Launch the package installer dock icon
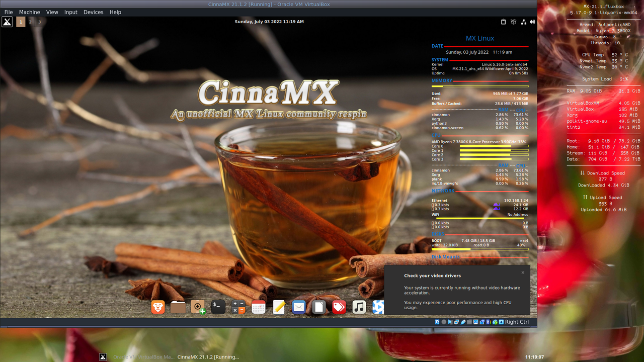 click(198, 307)
